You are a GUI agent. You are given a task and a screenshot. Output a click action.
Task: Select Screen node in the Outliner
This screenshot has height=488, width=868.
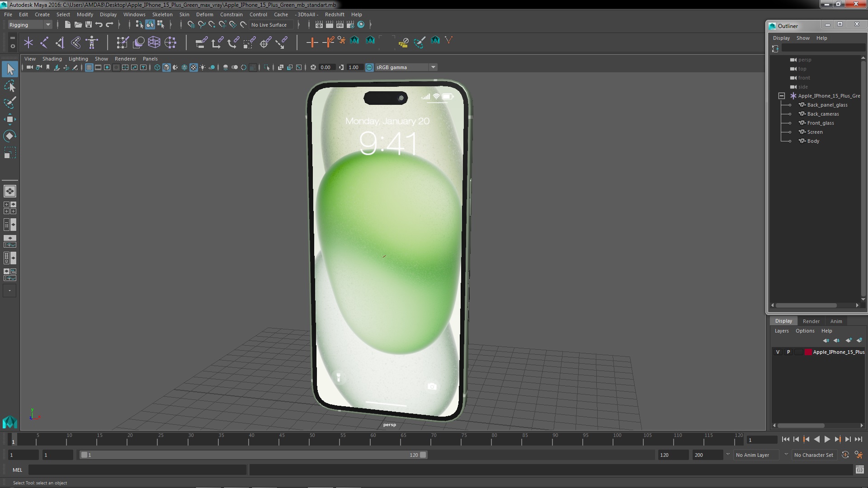tap(815, 132)
